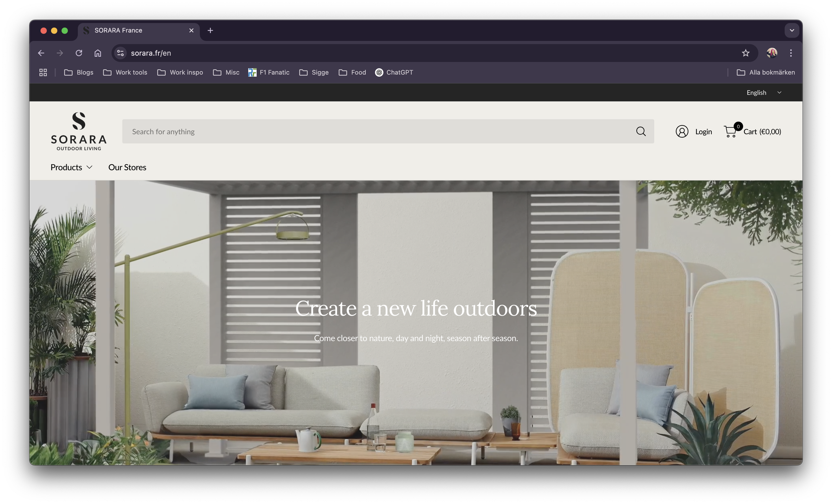Click the SORARA Outdoor Living logo
The image size is (832, 504).
point(79,131)
